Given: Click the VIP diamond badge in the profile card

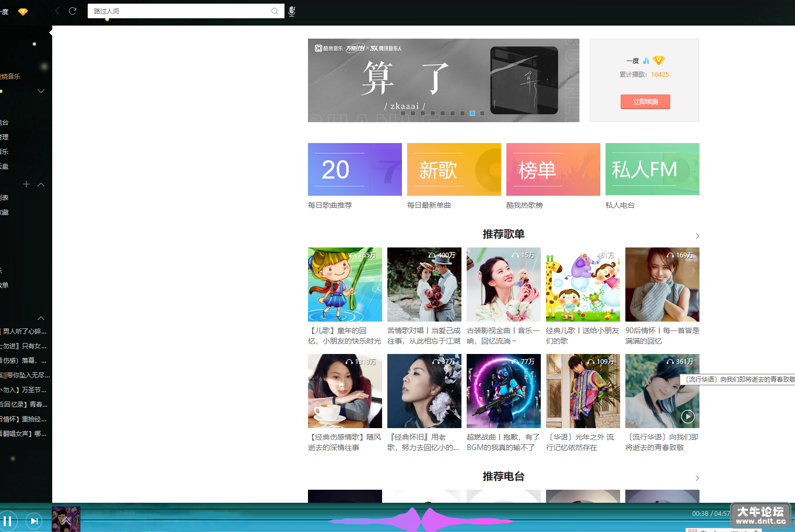Looking at the screenshot, I should tap(659, 61).
